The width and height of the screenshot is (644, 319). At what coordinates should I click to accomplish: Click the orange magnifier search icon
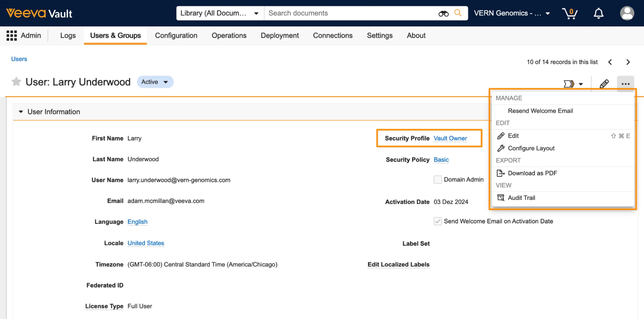coord(458,13)
